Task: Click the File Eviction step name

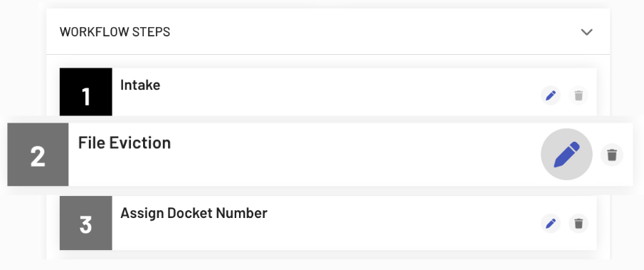Action: [125, 142]
